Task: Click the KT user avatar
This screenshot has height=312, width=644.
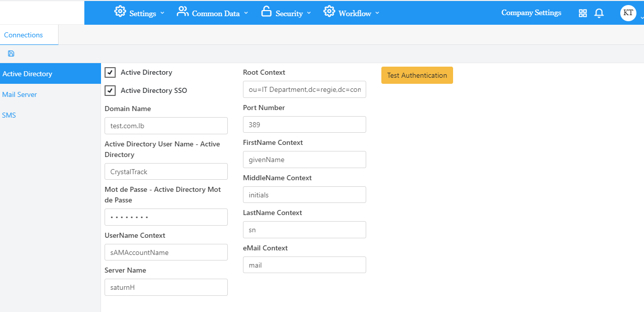Action: (x=628, y=13)
